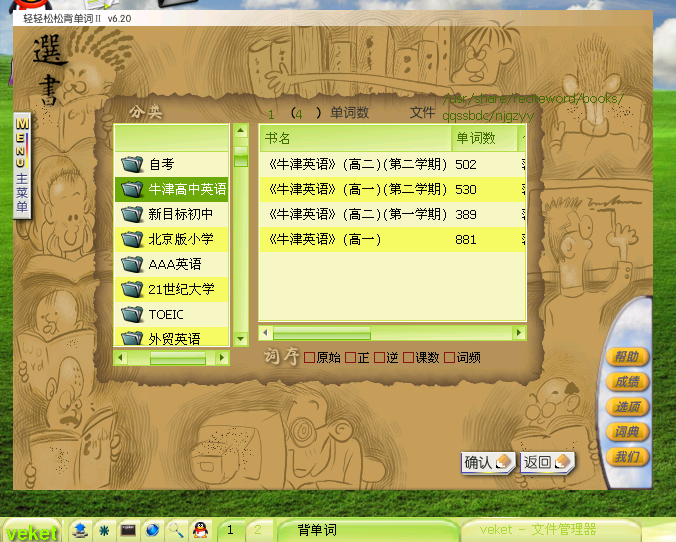Select the 21世纪大学 category label
This screenshot has width=676, height=542.
(x=182, y=289)
